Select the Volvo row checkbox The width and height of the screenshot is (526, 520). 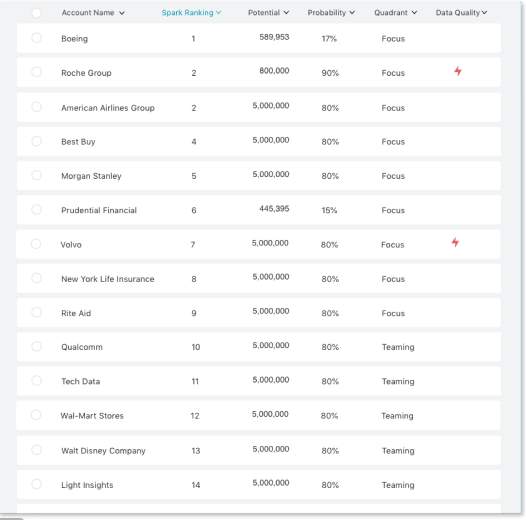[36, 244]
